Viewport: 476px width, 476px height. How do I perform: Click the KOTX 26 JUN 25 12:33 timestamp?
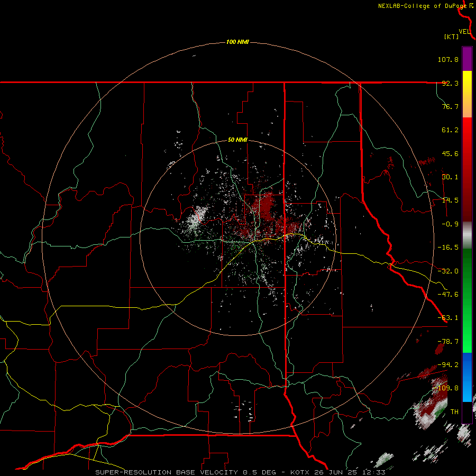(x=338, y=472)
